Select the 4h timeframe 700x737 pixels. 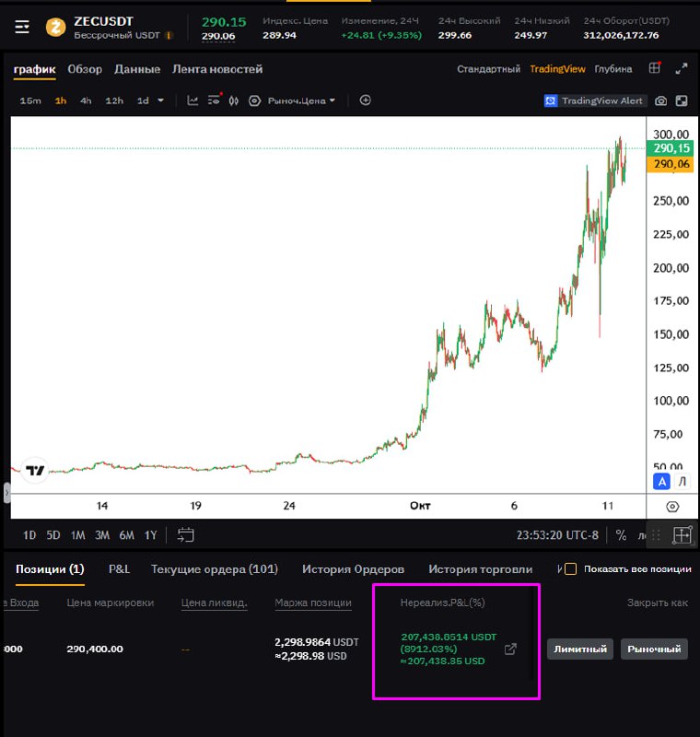pyautogui.click(x=86, y=100)
